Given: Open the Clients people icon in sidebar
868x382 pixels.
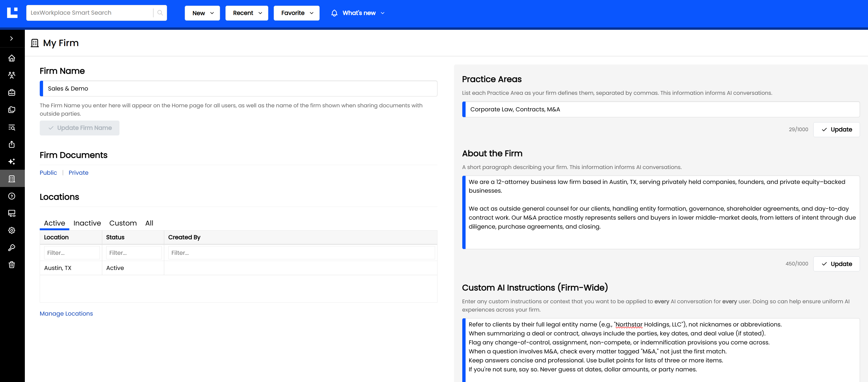Looking at the screenshot, I should 12,75.
